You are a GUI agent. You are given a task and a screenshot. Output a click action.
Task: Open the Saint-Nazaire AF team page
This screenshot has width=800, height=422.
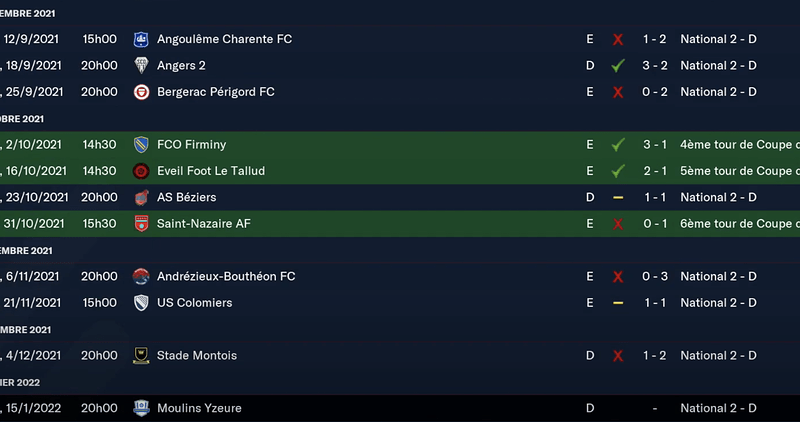pos(204,224)
